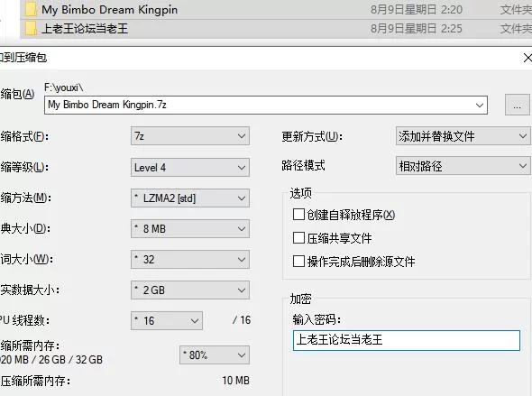Expand the 2 GB solid block size dropdown
The width and height of the screenshot is (532, 396).
pos(190,290)
